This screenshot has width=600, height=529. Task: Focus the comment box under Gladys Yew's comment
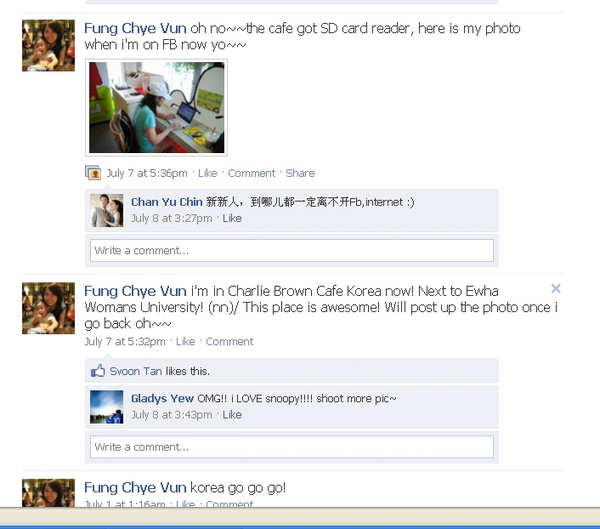[292, 447]
